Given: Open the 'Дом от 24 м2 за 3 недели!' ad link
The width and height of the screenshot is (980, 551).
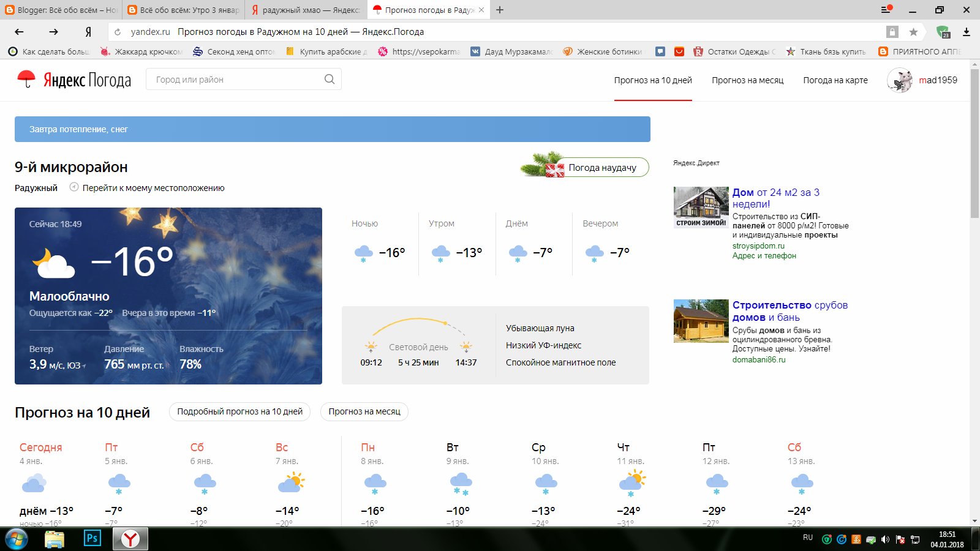Looking at the screenshot, I should [776, 198].
